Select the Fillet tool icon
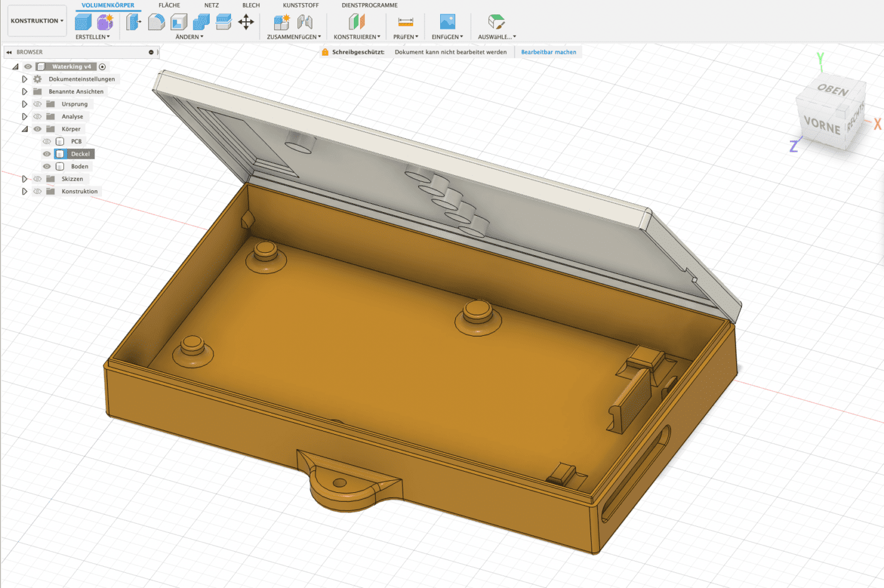The width and height of the screenshot is (884, 588). (x=156, y=22)
